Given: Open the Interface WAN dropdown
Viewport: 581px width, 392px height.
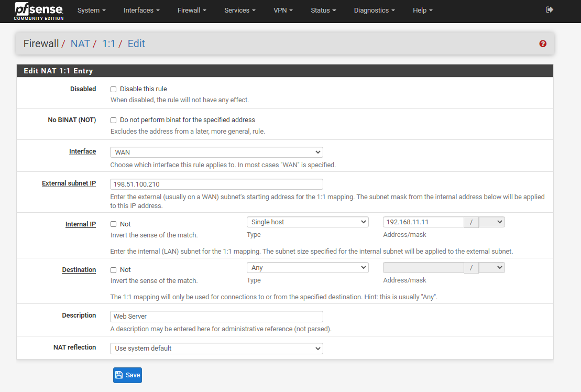Looking at the screenshot, I should (x=216, y=153).
